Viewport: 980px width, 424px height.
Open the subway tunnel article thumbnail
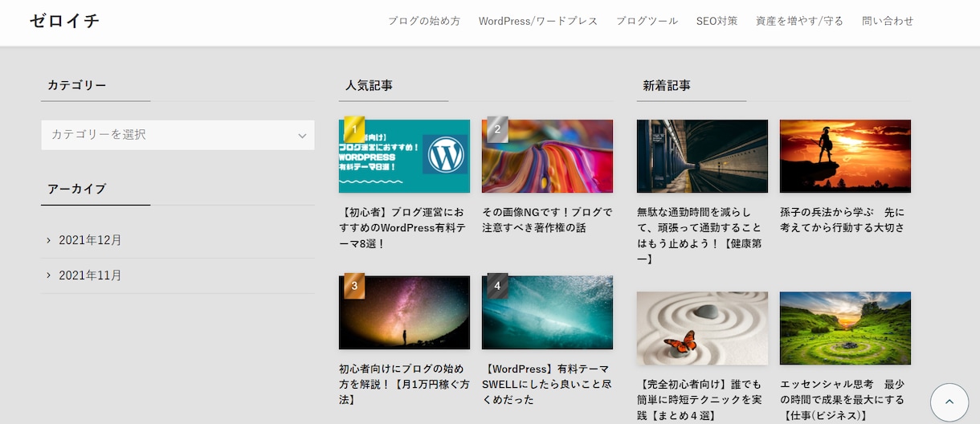(702, 156)
